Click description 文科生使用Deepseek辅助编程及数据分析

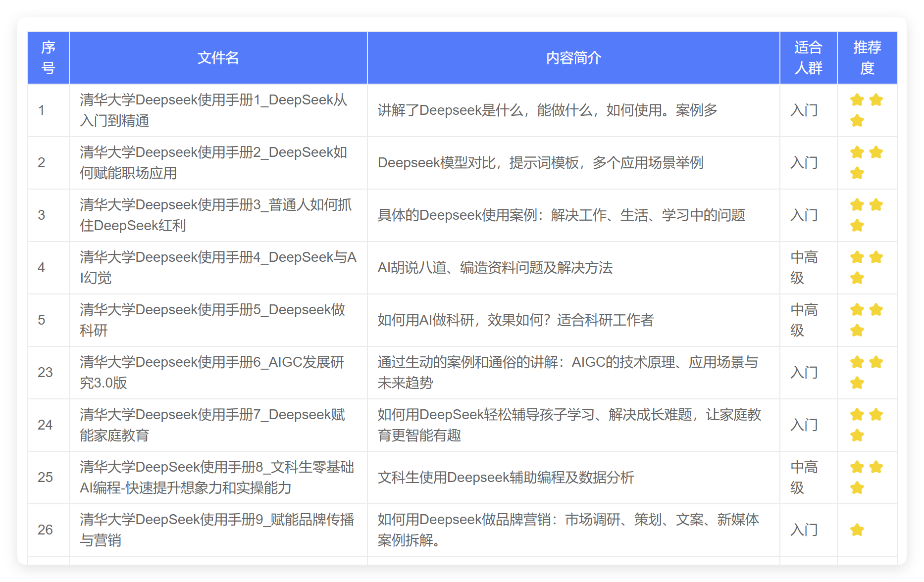click(506, 478)
